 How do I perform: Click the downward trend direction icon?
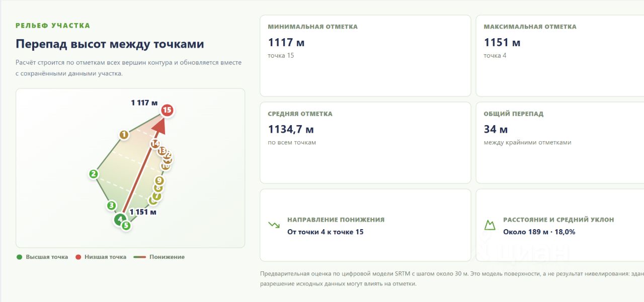point(274,225)
